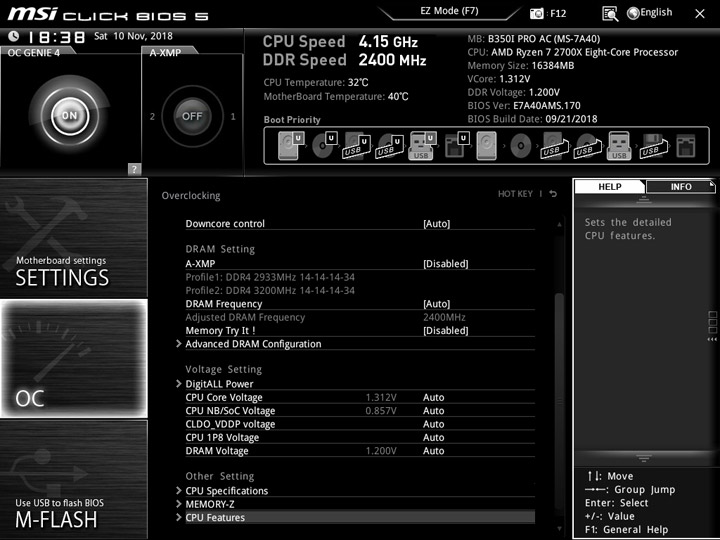The height and width of the screenshot is (540, 720).
Task: Open the BIOS search magnifier icon
Action: click(610, 14)
